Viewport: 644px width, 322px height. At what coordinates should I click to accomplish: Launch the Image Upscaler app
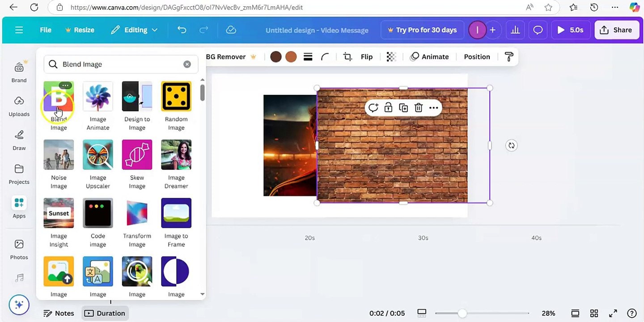[98, 165]
